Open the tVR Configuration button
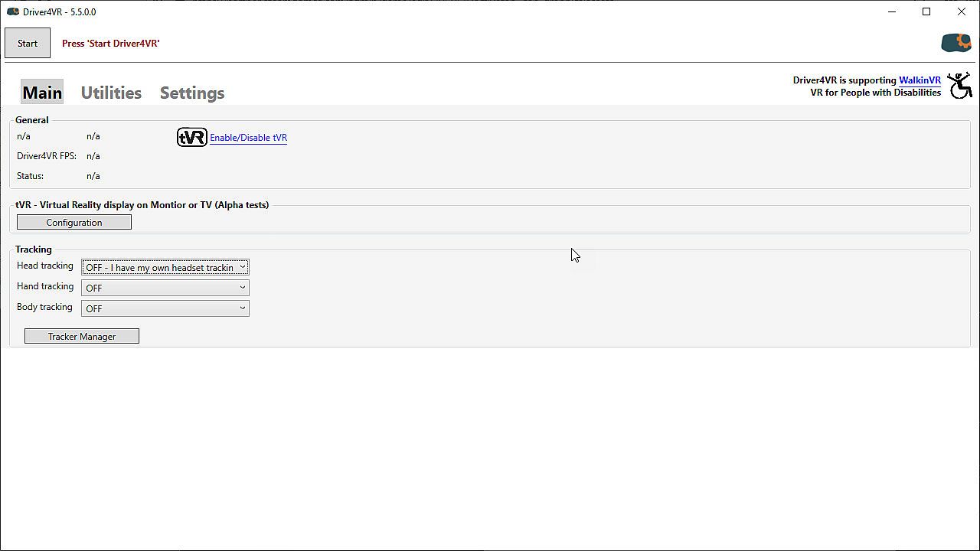This screenshot has width=980, height=551. click(74, 223)
